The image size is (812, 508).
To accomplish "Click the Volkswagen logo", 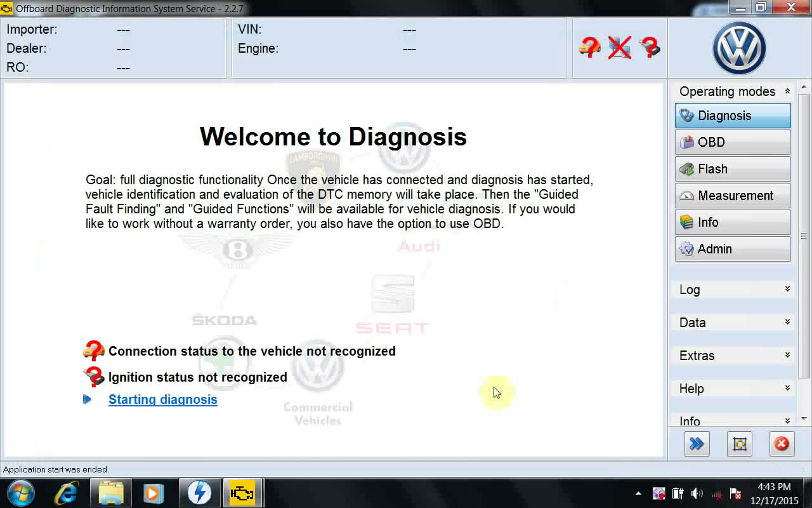I will (739, 48).
